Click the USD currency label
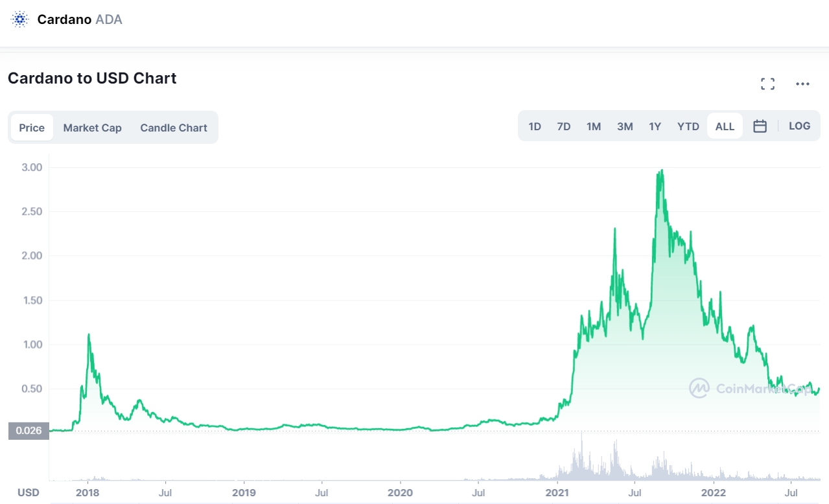The width and height of the screenshot is (829, 504). coord(29,492)
